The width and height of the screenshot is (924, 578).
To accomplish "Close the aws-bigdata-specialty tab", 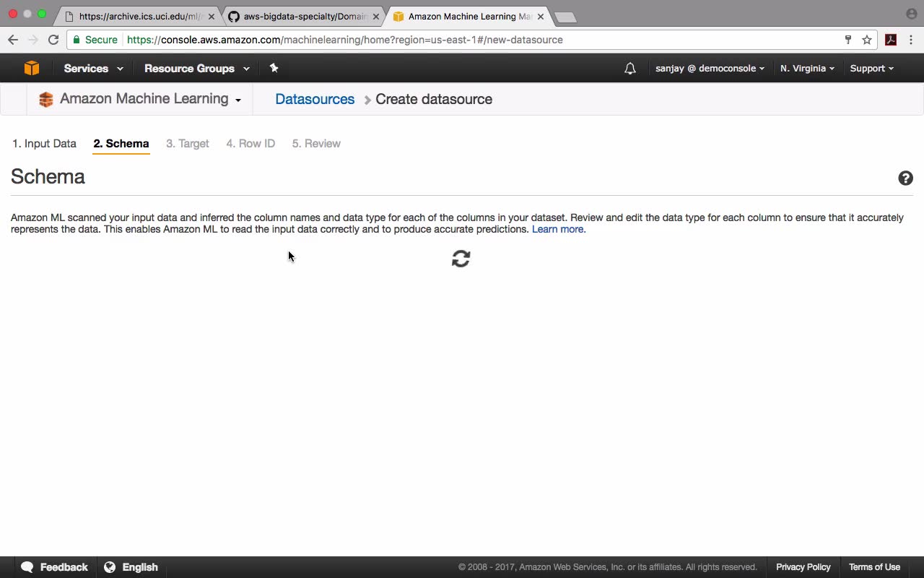I will click(375, 16).
